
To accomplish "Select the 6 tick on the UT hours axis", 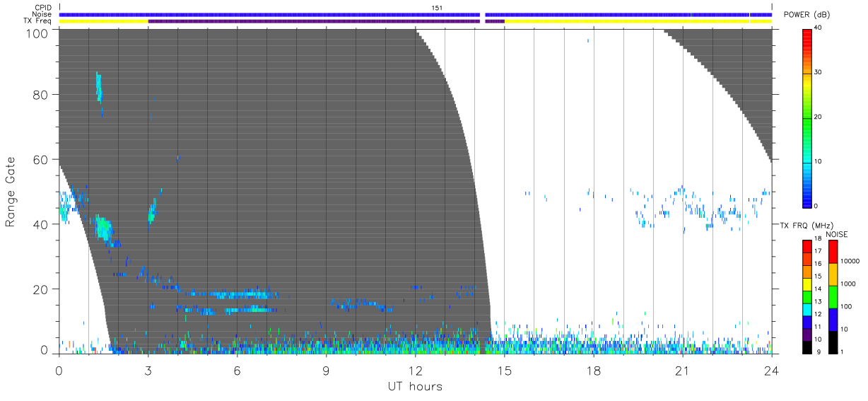I will [237, 369].
